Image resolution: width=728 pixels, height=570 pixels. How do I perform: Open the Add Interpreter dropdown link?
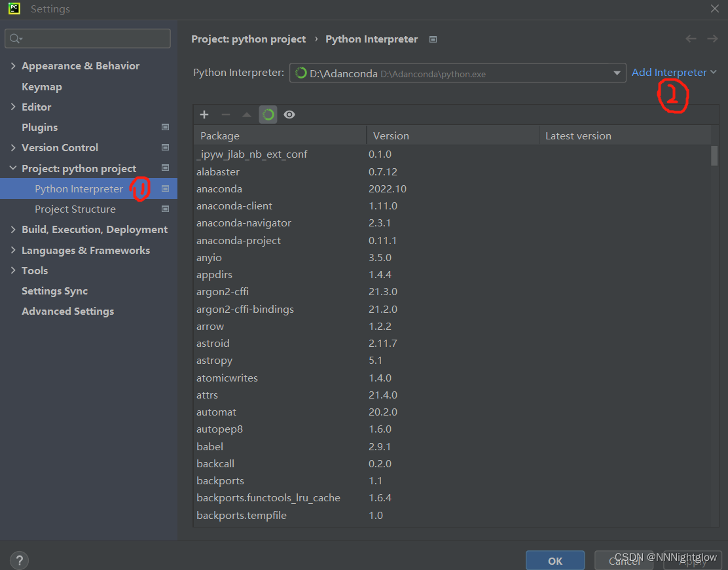tap(674, 73)
